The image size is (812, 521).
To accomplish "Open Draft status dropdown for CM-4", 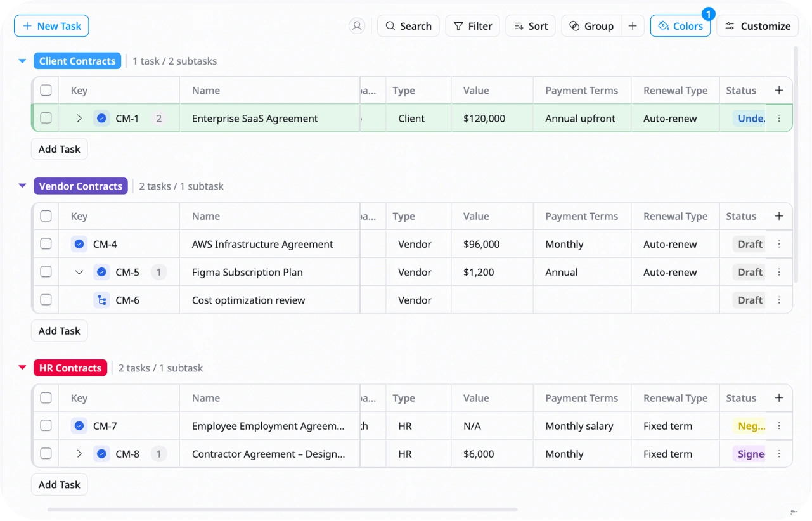I will (749, 244).
